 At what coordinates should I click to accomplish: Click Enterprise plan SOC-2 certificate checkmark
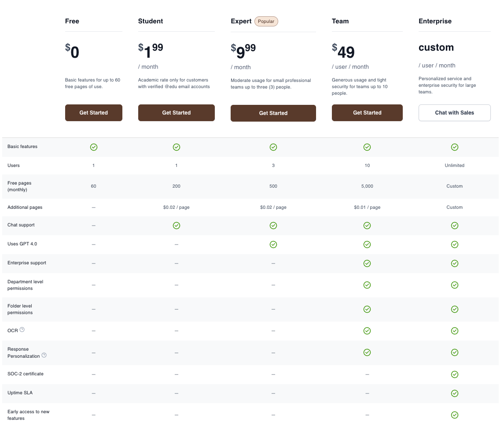click(x=455, y=374)
